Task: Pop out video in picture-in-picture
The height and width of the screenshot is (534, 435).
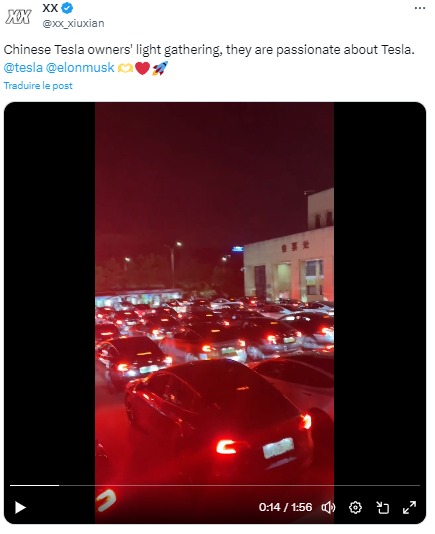Action: point(382,507)
